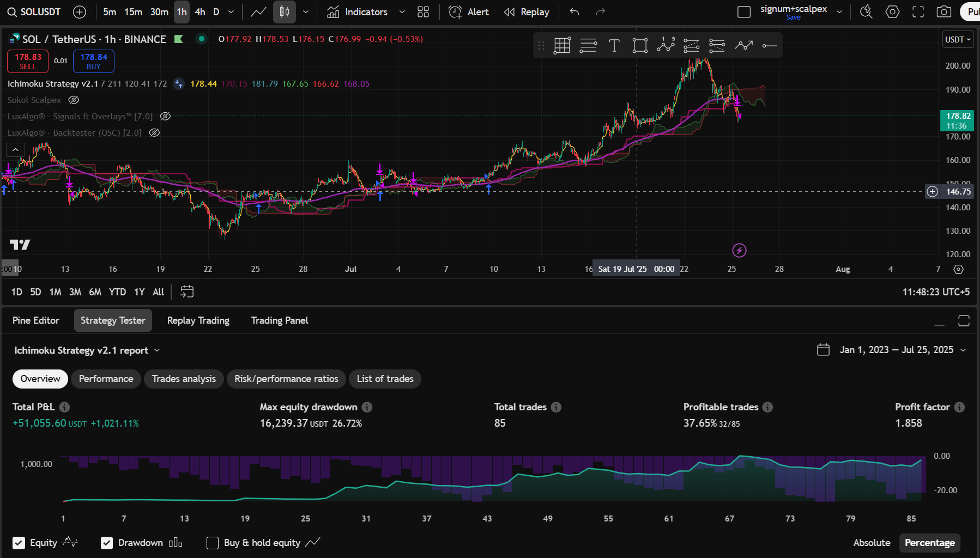
Task: Click the green flag icon next to BINANCE
Action: (178, 39)
